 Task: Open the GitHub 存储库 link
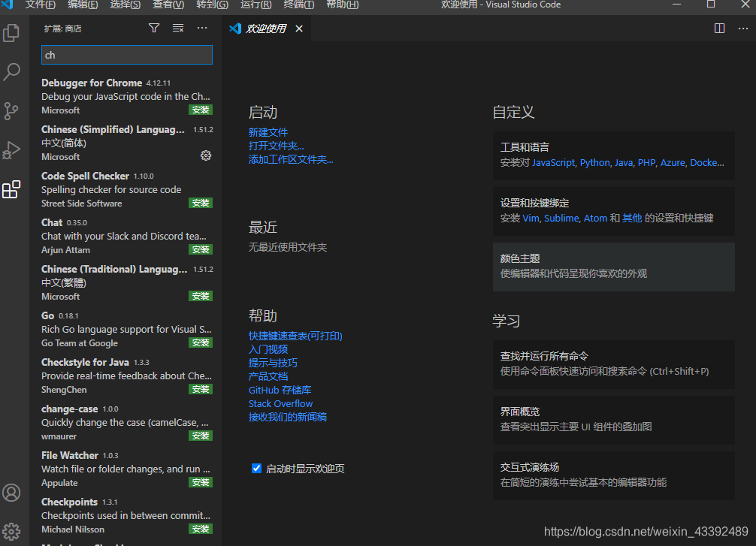(280, 390)
